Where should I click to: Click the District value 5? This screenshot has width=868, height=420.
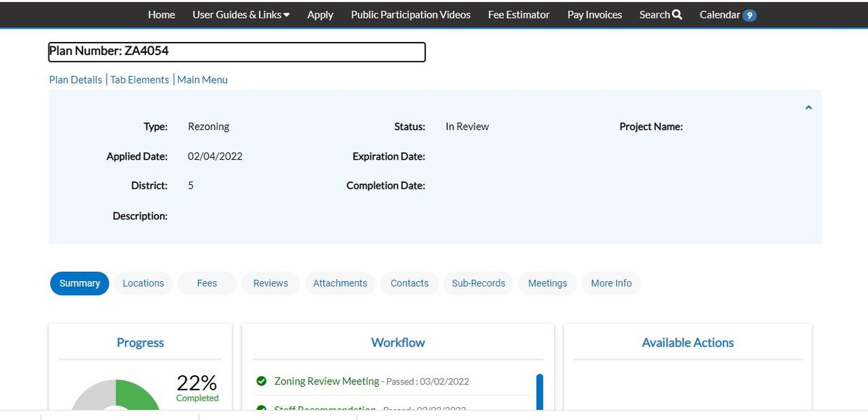pos(191,186)
